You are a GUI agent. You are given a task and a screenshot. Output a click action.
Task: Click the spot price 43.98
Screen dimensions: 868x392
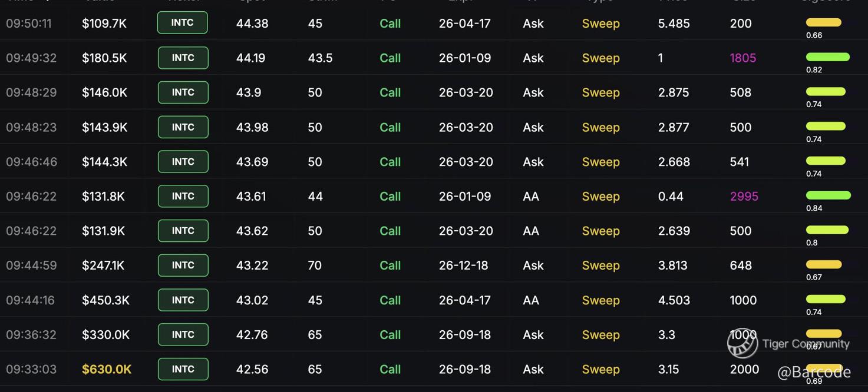pos(252,127)
